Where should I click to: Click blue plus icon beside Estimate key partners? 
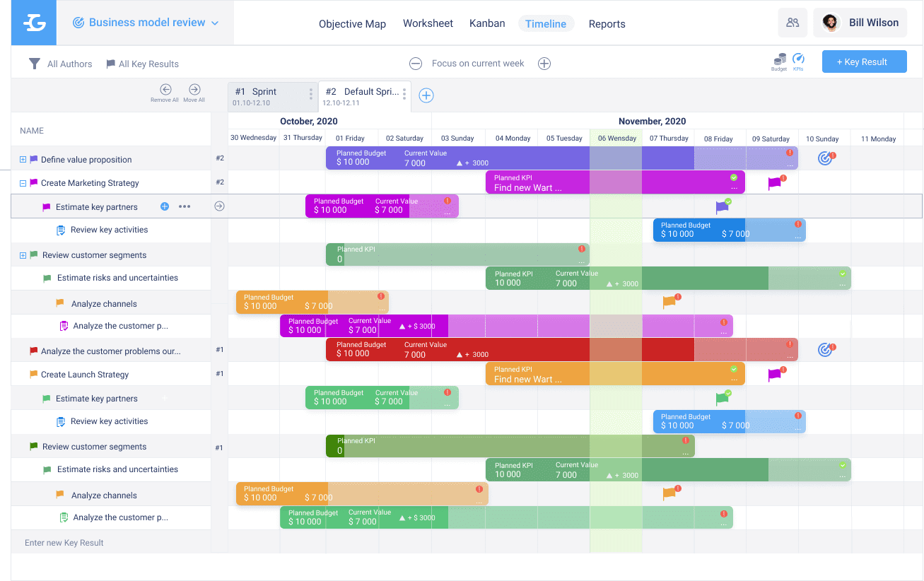click(165, 206)
